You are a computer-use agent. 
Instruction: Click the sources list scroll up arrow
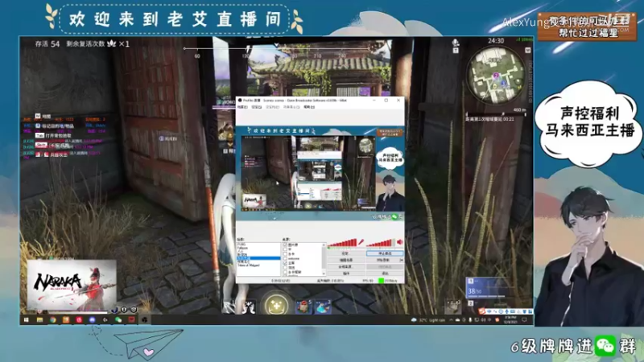coord(324,245)
